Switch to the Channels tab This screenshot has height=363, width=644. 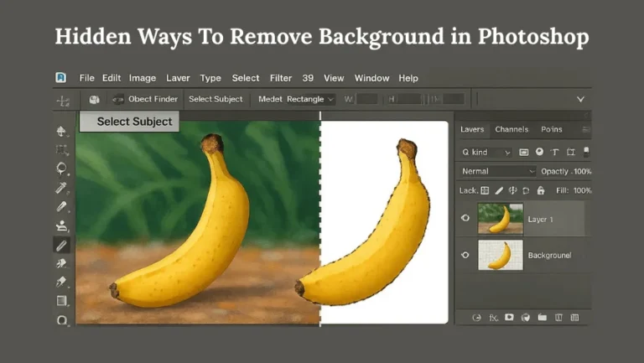tap(512, 129)
